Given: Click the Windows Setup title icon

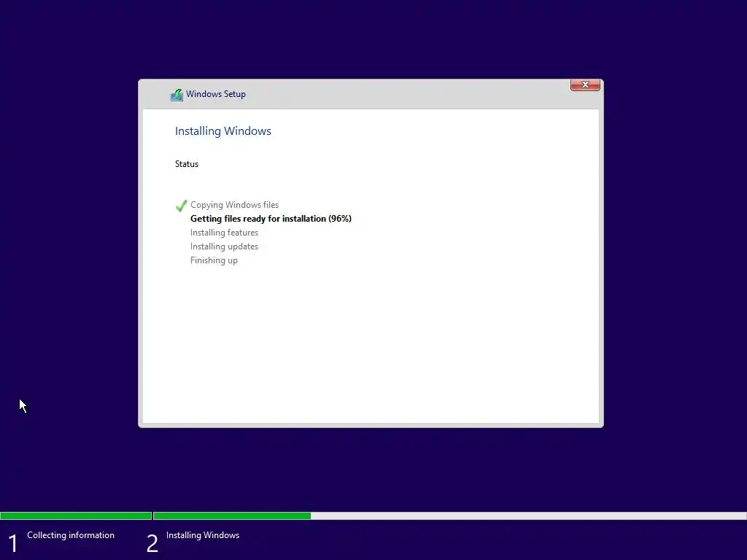Looking at the screenshot, I should pyautogui.click(x=177, y=95).
